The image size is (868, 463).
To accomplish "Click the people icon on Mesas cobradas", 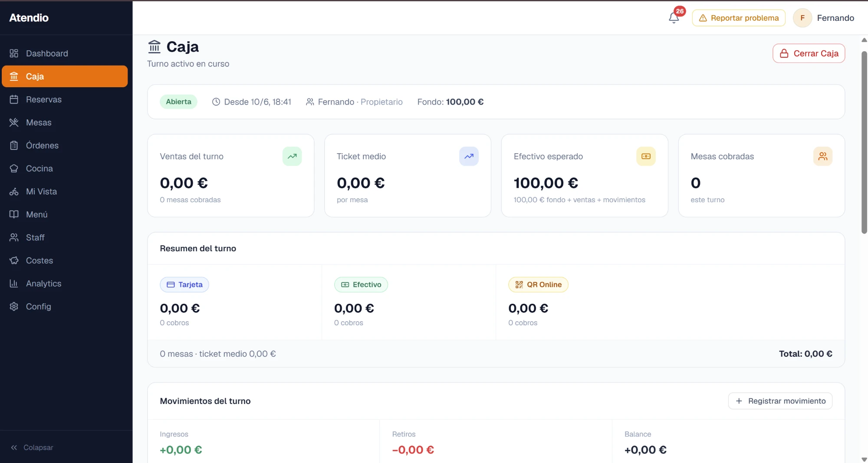I will click(x=823, y=156).
